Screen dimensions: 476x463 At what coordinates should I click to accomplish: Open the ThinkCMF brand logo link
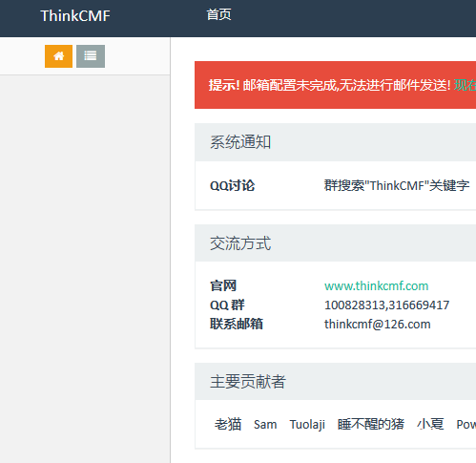point(75,16)
